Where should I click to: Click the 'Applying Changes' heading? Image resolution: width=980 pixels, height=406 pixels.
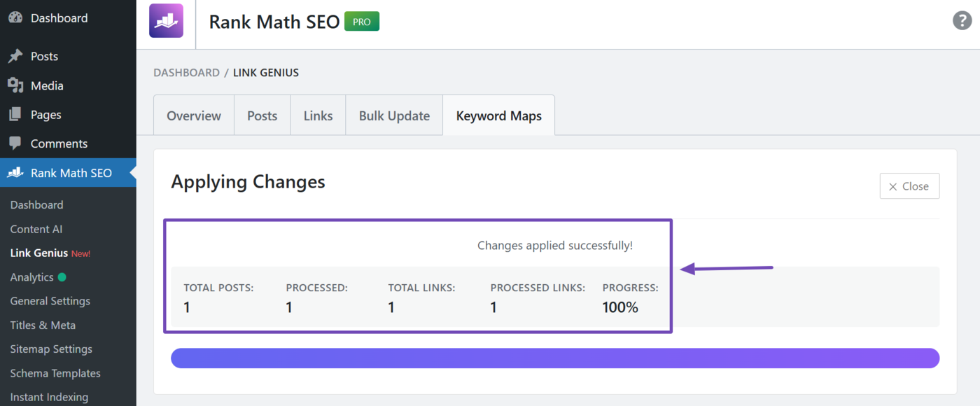coord(248,182)
